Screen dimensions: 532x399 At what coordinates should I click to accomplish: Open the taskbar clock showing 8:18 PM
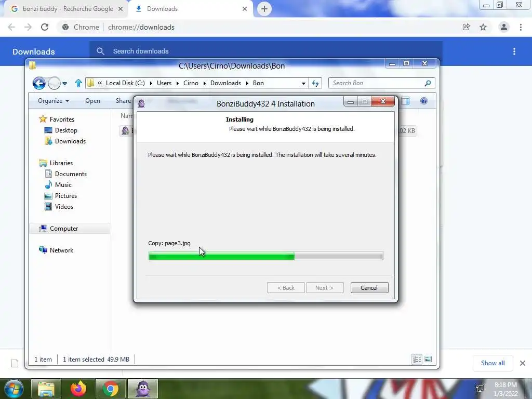[506, 389]
